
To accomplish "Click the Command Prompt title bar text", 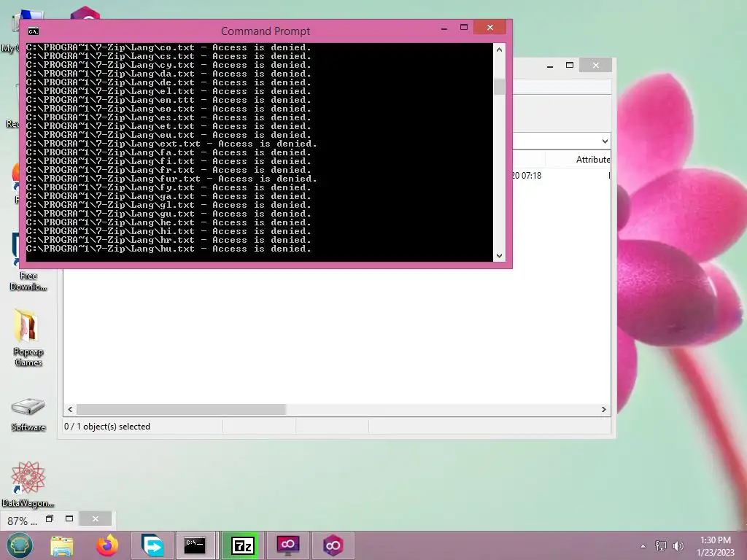I will (x=266, y=31).
